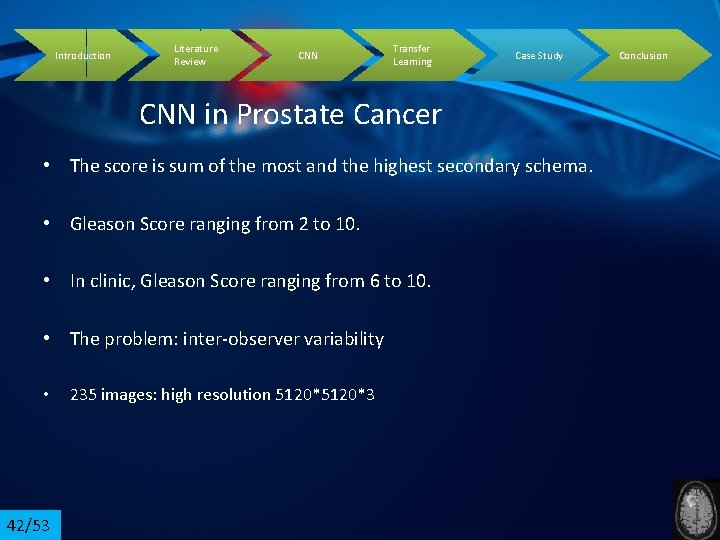Click 'In clinic, Gleason Score ranging from 6 to 10.'
The image size is (720, 540).
250,281
